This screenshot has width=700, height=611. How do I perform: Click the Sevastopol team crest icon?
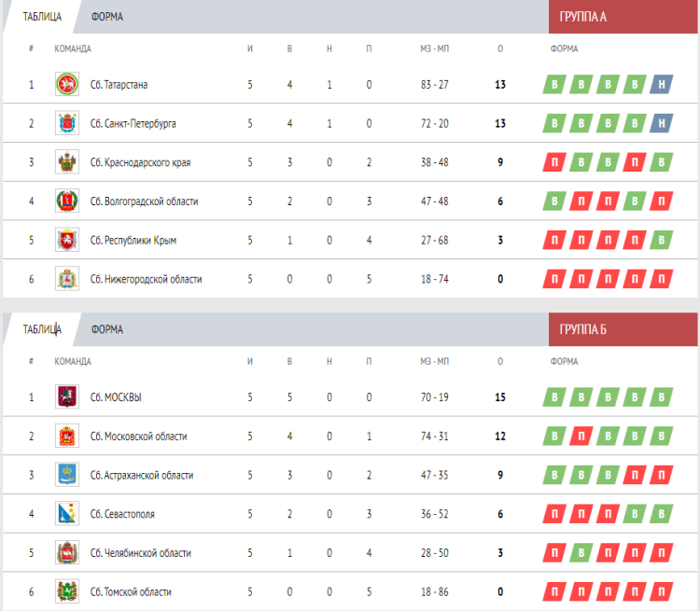67,514
